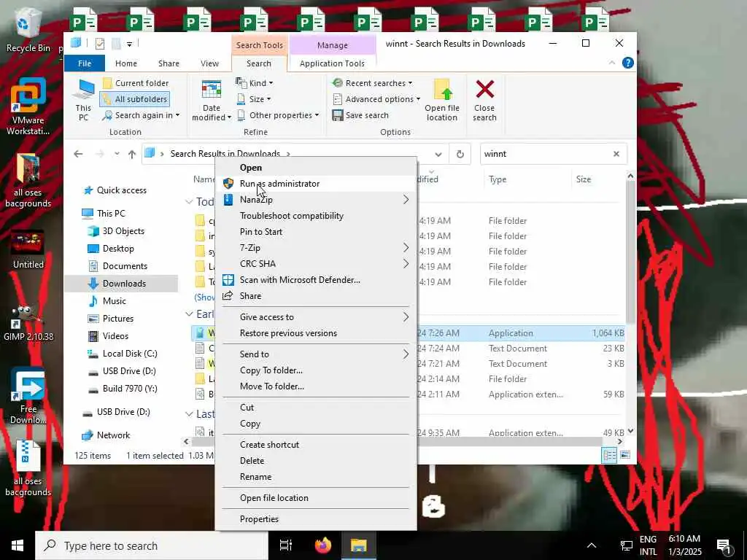Choose Troubleshoot compatibility
Viewport: 747px width, 560px height.
(317, 216)
